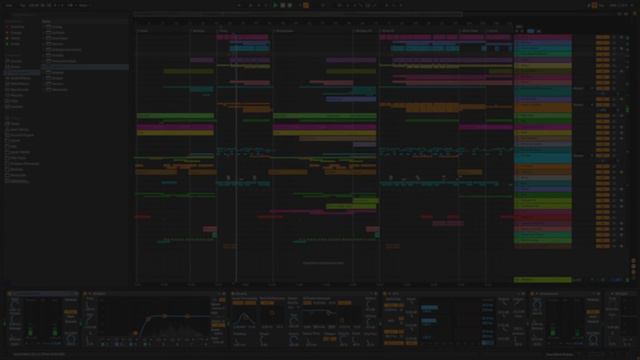
Task: Open the Sounds browser category
Action: pos(16,61)
